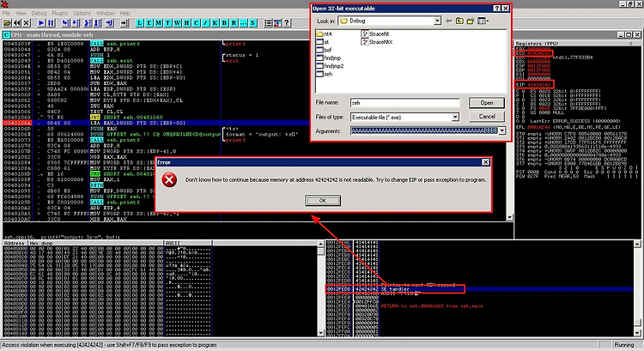
Task: Open the Window menu
Action: tap(106, 13)
